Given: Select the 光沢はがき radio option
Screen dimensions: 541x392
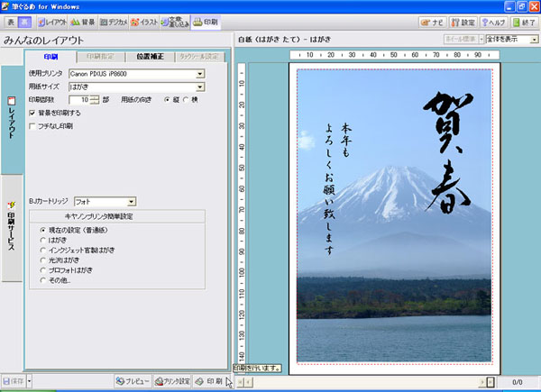Looking at the screenshot, I should [43, 260].
